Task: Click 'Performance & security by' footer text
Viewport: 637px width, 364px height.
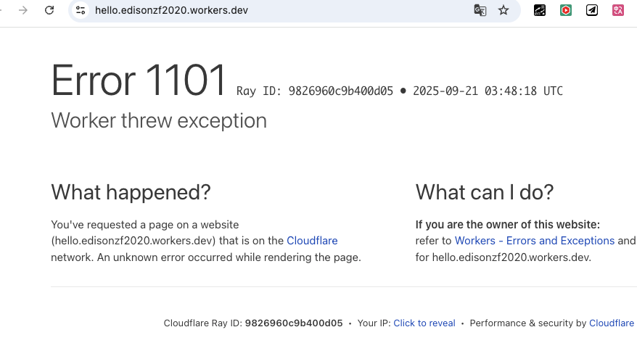Action: click(527, 323)
